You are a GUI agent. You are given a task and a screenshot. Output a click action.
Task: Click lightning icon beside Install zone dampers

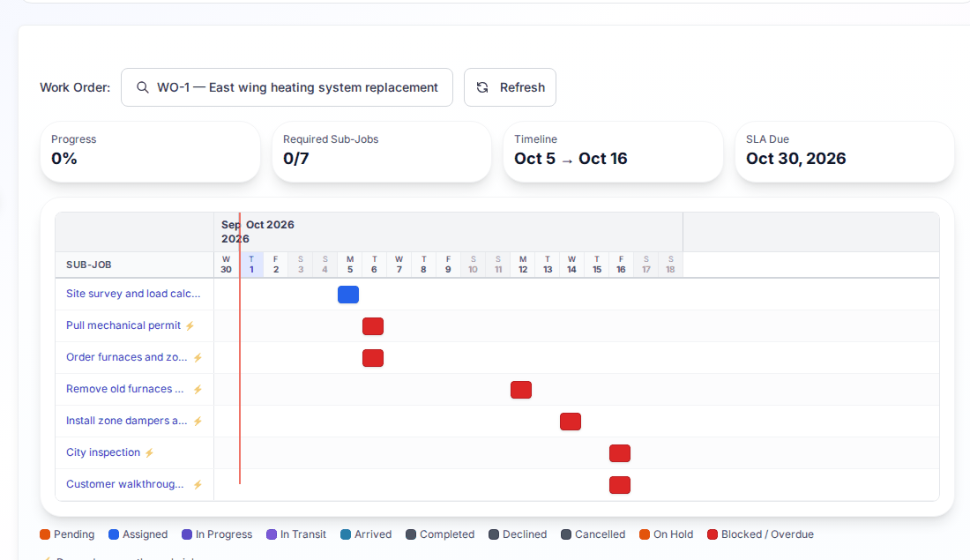tap(198, 421)
